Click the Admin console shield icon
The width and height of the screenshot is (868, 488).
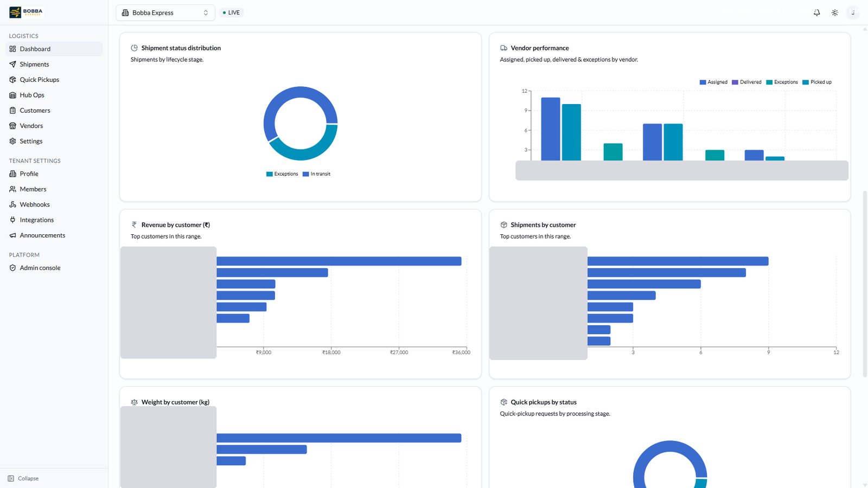coord(12,268)
